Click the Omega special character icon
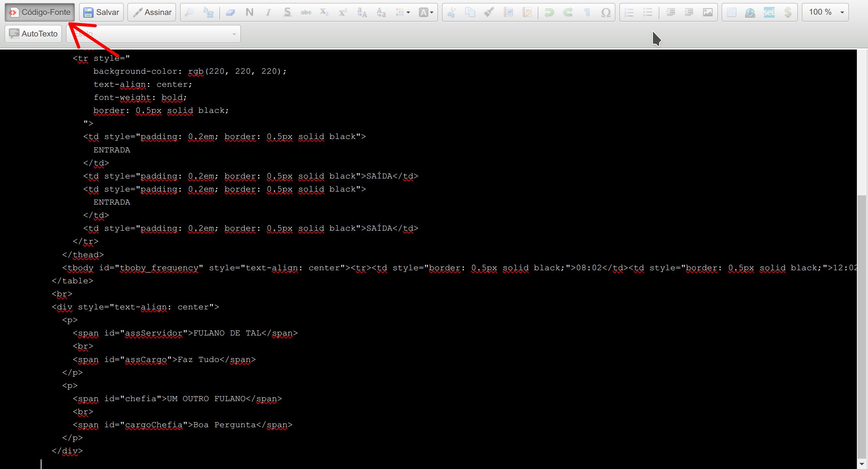Screen dimensions: 868x469 pyautogui.click(x=606, y=12)
